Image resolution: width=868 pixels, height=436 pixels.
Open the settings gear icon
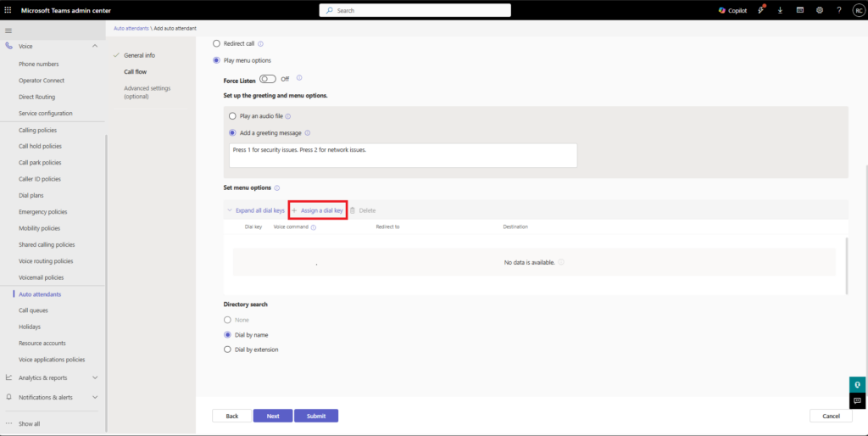point(820,10)
